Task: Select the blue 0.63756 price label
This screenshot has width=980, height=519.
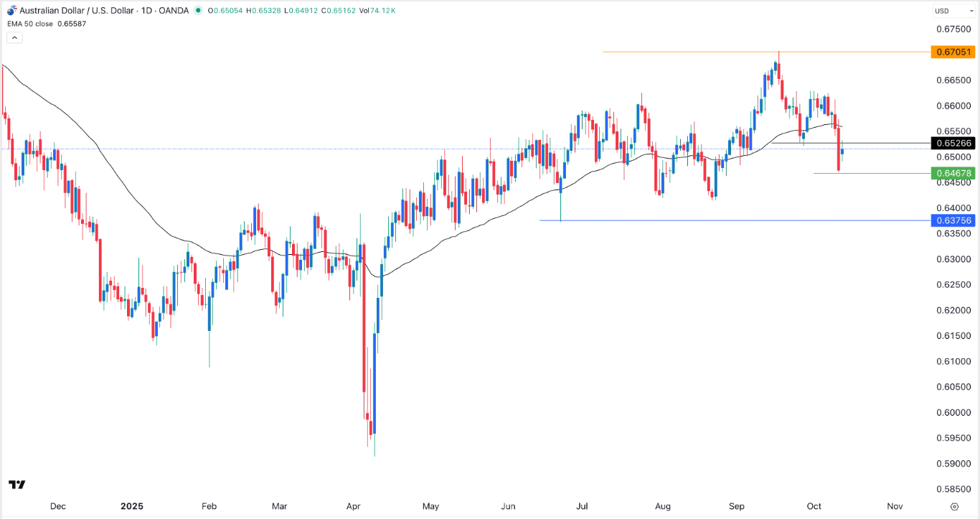Action: click(954, 221)
